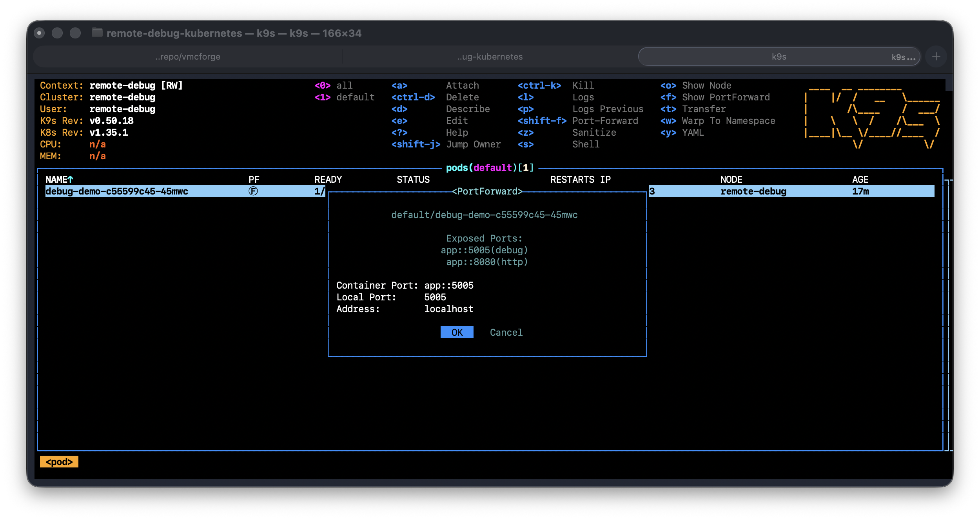This screenshot has height=520, width=980.
Task: Click the K9s Rev value v0.50.18
Action: 111,120
